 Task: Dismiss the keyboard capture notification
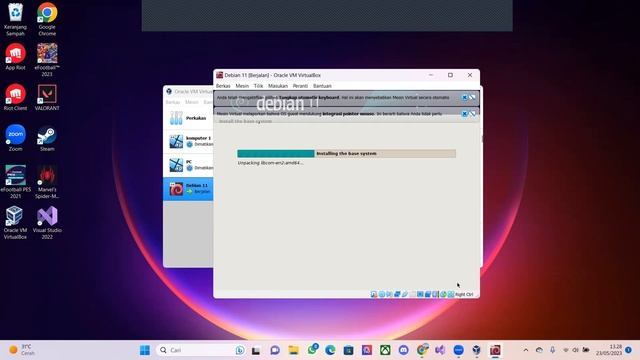[x=464, y=98]
